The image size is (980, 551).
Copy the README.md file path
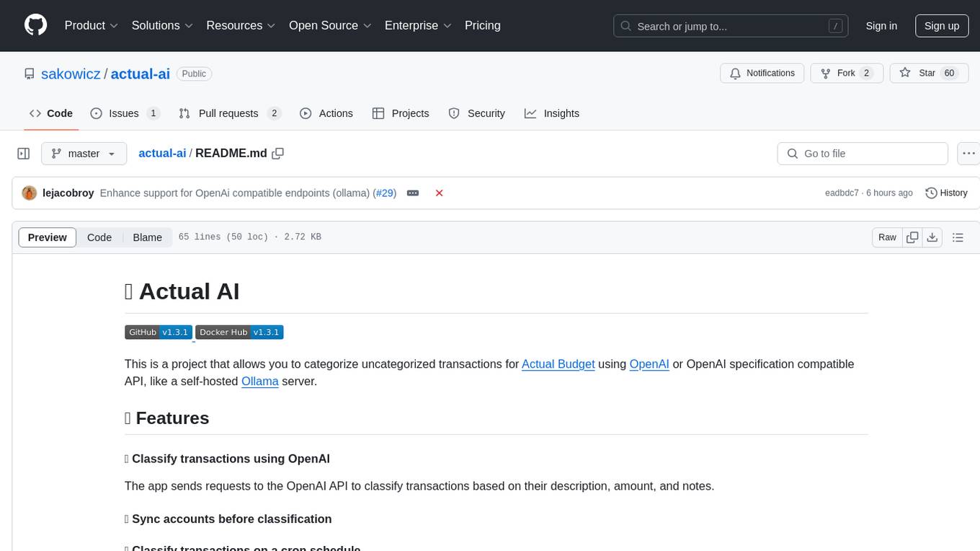coord(278,153)
